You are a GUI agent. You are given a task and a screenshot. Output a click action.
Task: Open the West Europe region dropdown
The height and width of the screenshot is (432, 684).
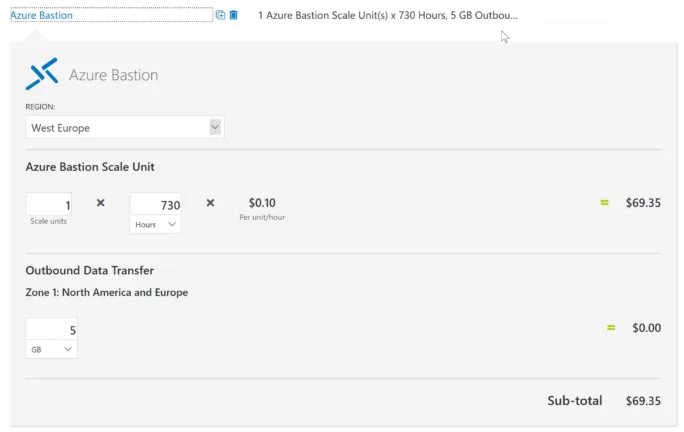[x=125, y=127]
